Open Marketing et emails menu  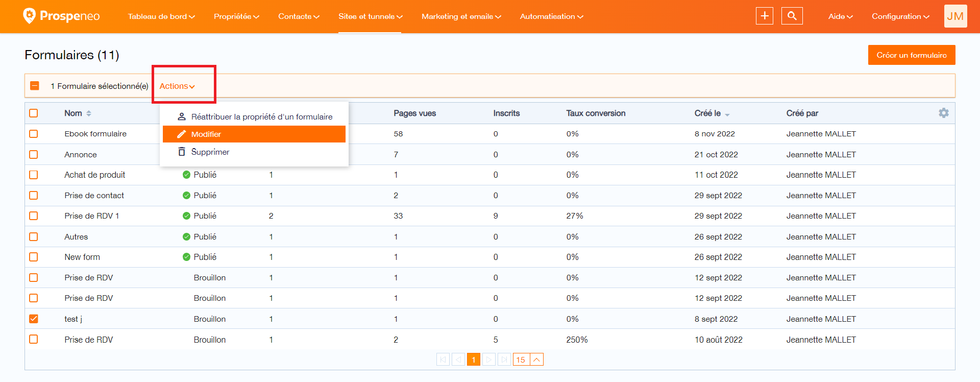point(461,16)
